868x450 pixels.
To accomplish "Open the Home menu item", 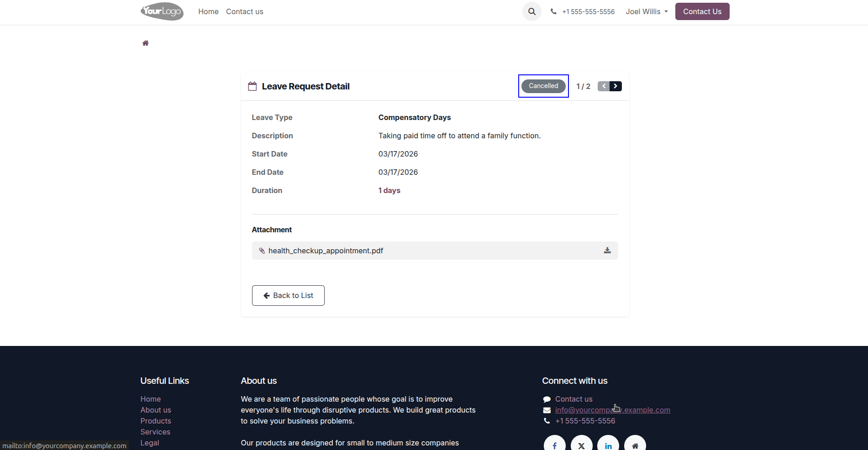I will tap(208, 11).
